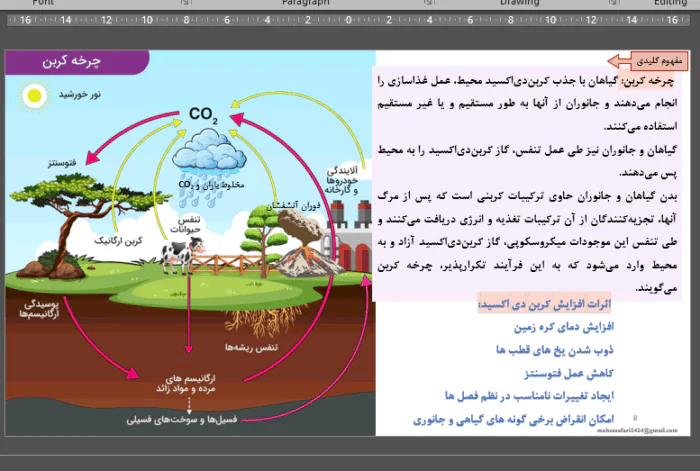Click the 0 mark on the horizontal ruler
The width and height of the screenshot is (700, 471).
pos(348,20)
